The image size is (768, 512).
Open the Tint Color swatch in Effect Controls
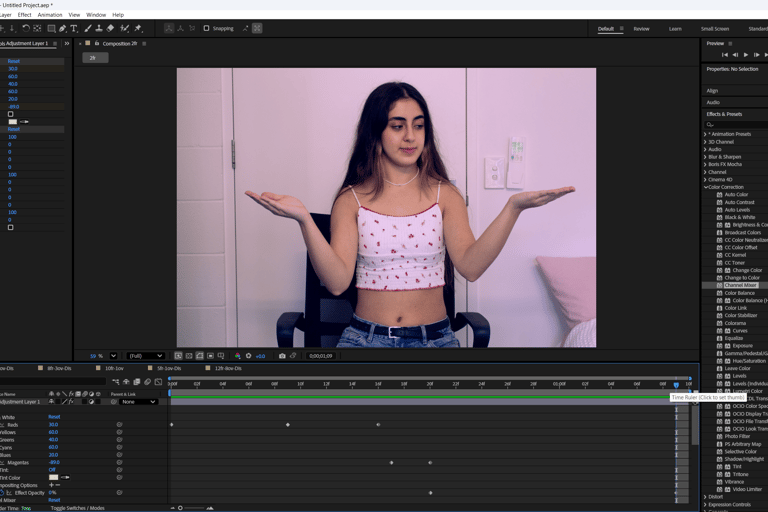(13, 122)
